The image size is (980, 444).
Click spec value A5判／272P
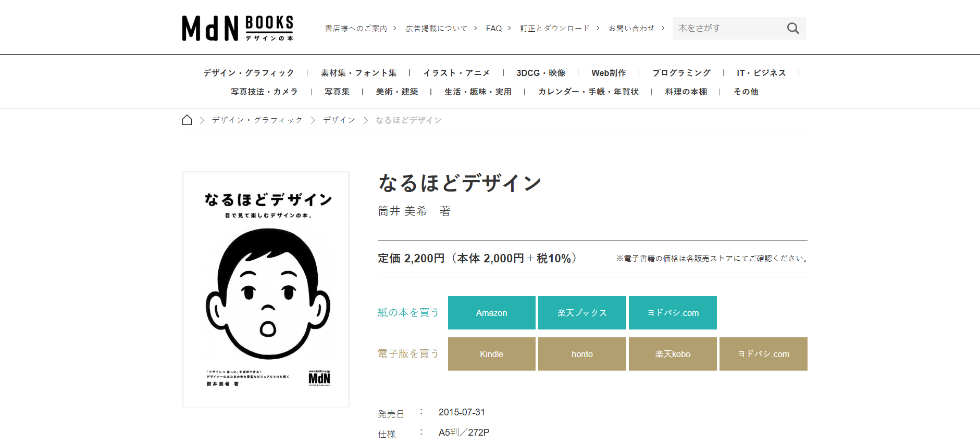[464, 433]
